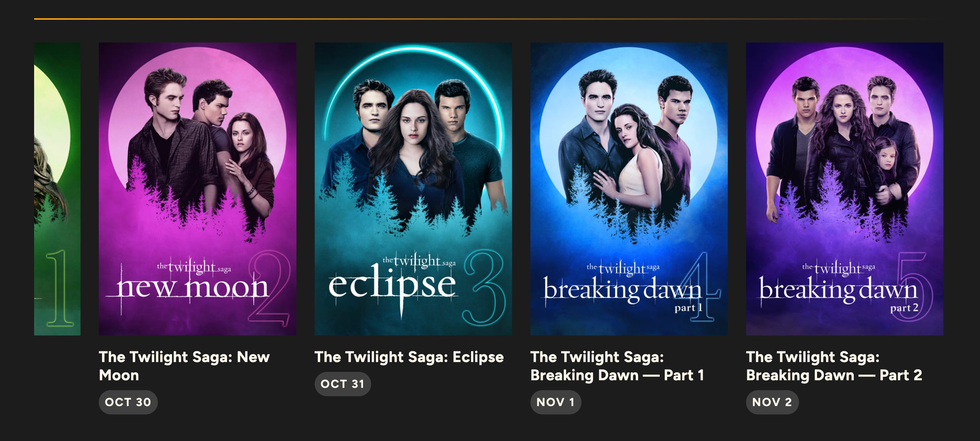Viewport: 980px width, 441px height.
Task: Click the 'new moon' logo on magenta poster
Action: [x=192, y=288]
